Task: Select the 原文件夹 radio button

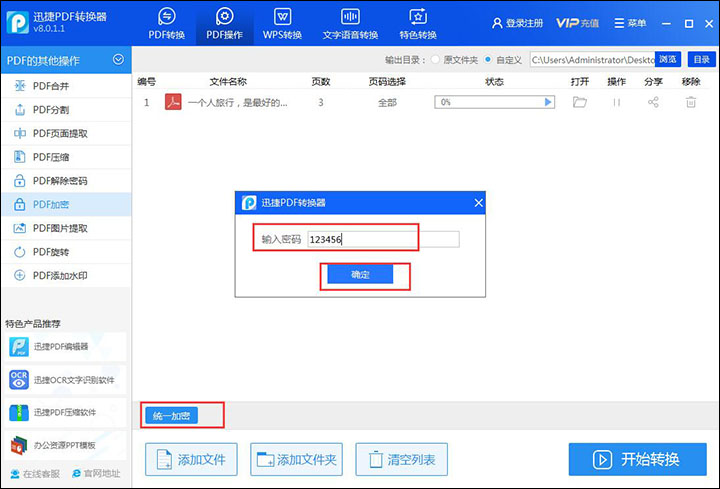Action: pyautogui.click(x=435, y=60)
